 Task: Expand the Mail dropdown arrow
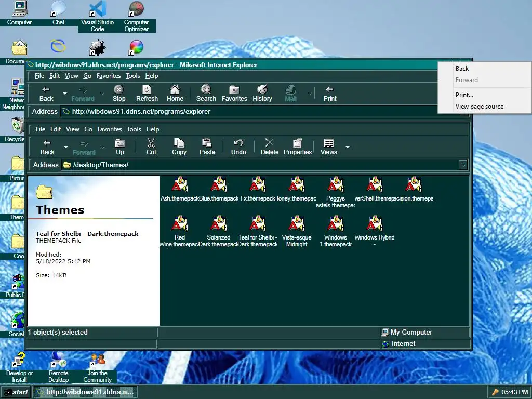pos(310,94)
